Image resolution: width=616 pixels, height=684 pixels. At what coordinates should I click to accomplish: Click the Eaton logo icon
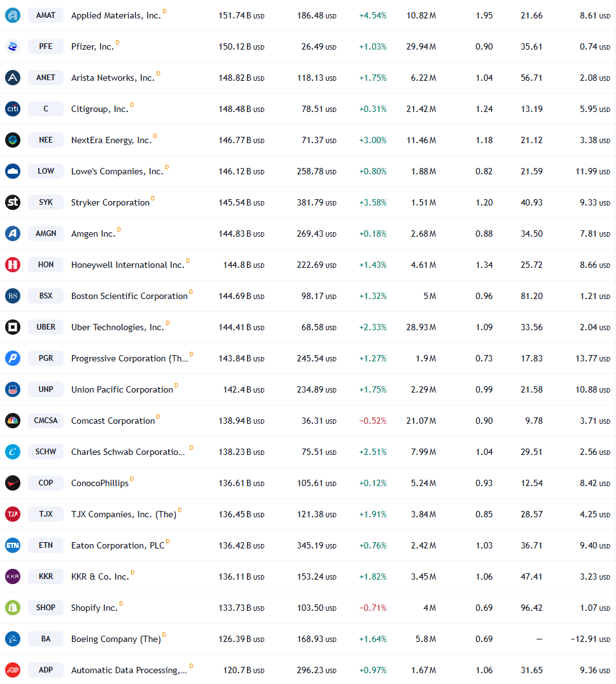[13, 545]
